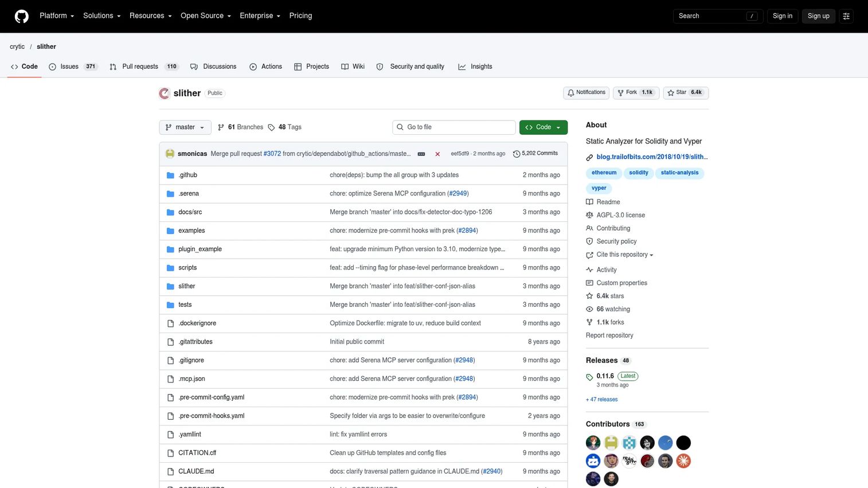Click the file icon for CITATION.cff
The width and height of the screenshot is (868, 488).
click(x=170, y=453)
